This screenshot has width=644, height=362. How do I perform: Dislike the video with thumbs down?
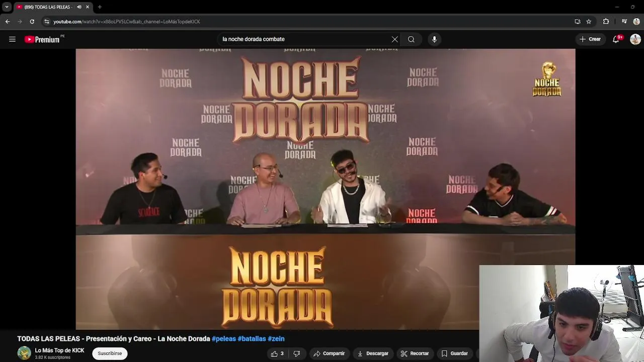tap(297, 353)
